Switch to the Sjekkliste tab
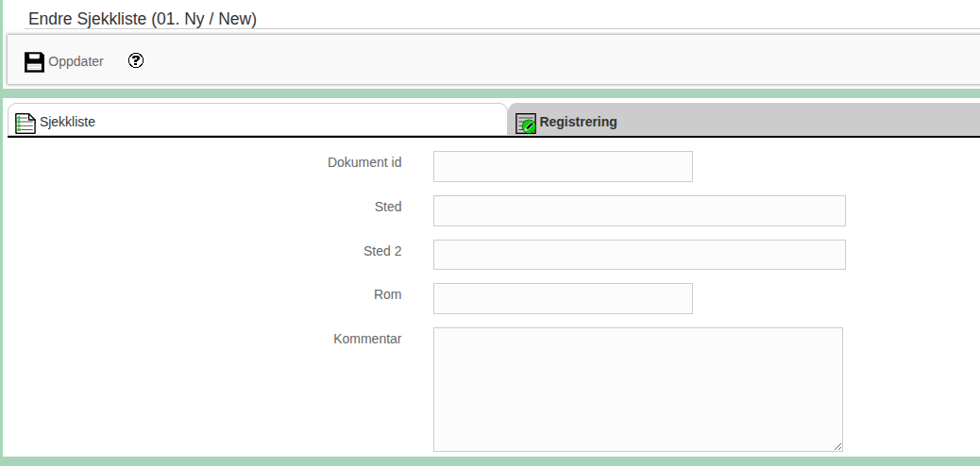980x466 pixels. (67, 122)
